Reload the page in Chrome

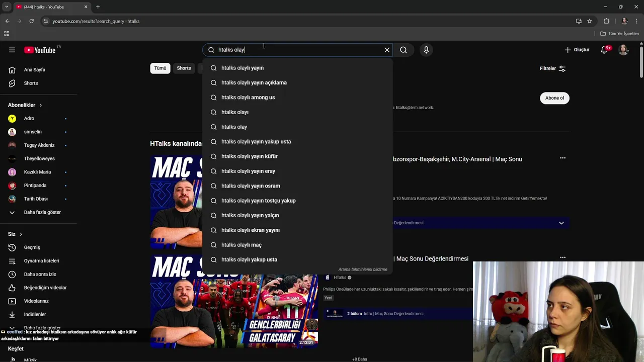click(31, 21)
